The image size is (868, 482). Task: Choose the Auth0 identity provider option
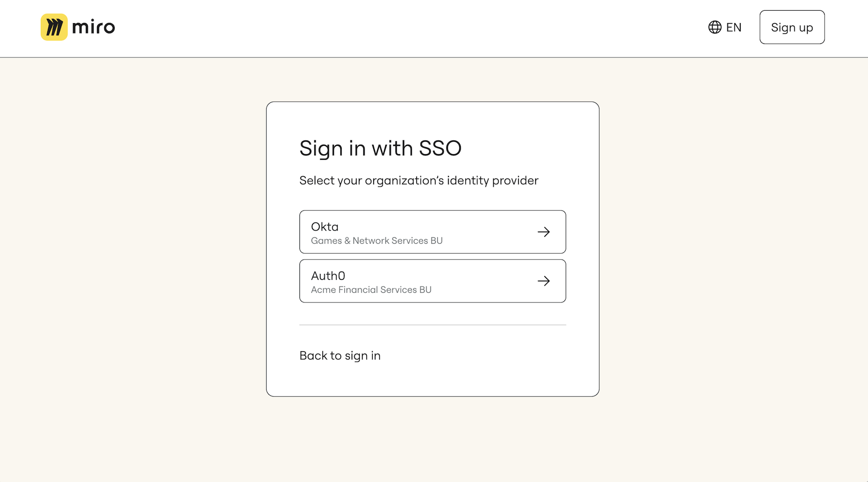click(432, 281)
